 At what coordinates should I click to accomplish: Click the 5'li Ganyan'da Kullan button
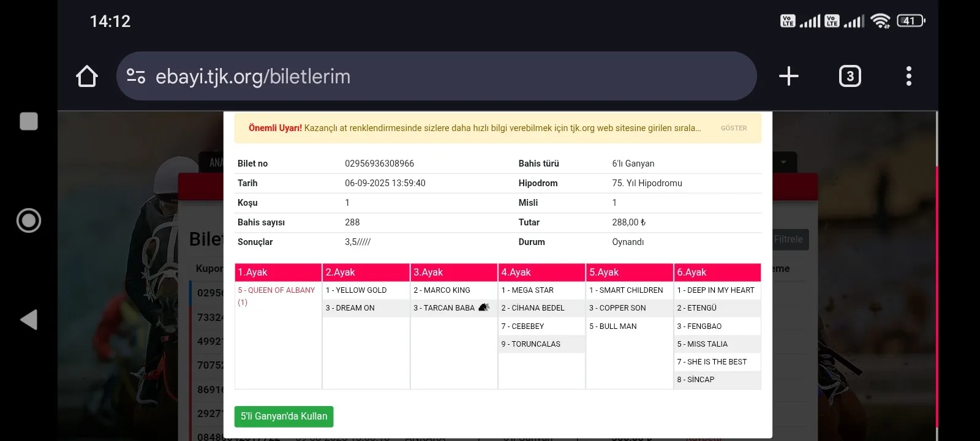(284, 417)
